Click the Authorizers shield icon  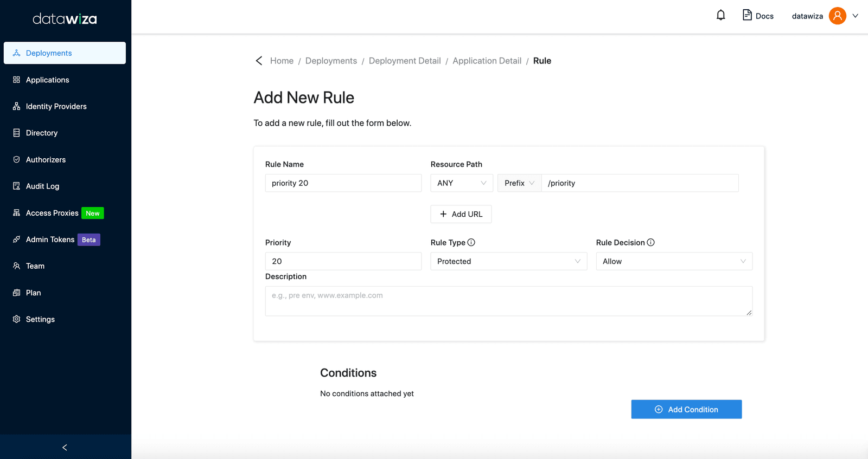click(16, 159)
